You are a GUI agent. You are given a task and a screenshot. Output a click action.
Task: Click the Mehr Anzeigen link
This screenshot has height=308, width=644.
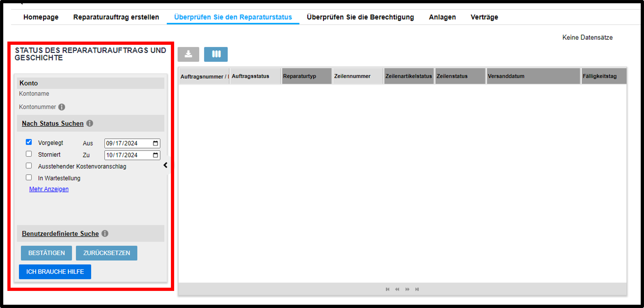coord(49,189)
